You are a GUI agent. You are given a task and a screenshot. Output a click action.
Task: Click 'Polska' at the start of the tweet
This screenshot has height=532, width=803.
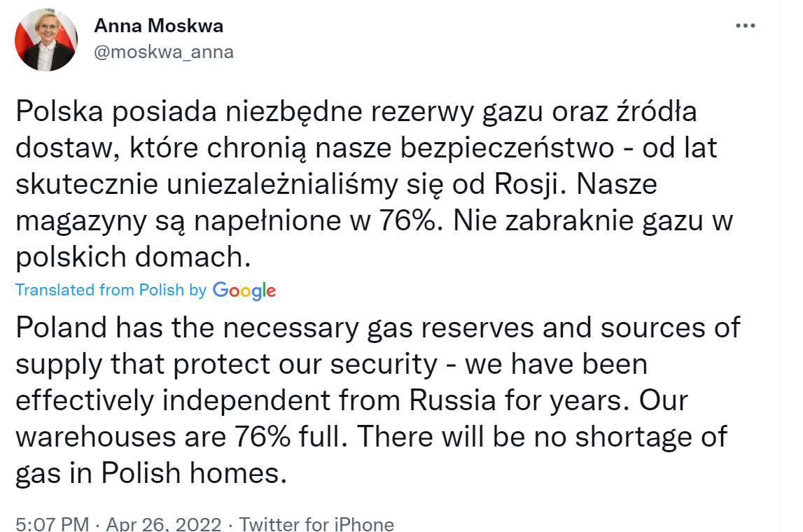pyautogui.click(x=60, y=111)
